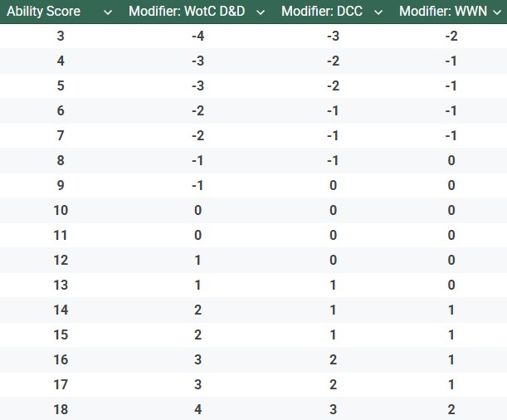Image resolution: width=507 pixels, height=420 pixels.
Task: Select the DCC modifier cell for score 3
Action: (x=333, y=36)
